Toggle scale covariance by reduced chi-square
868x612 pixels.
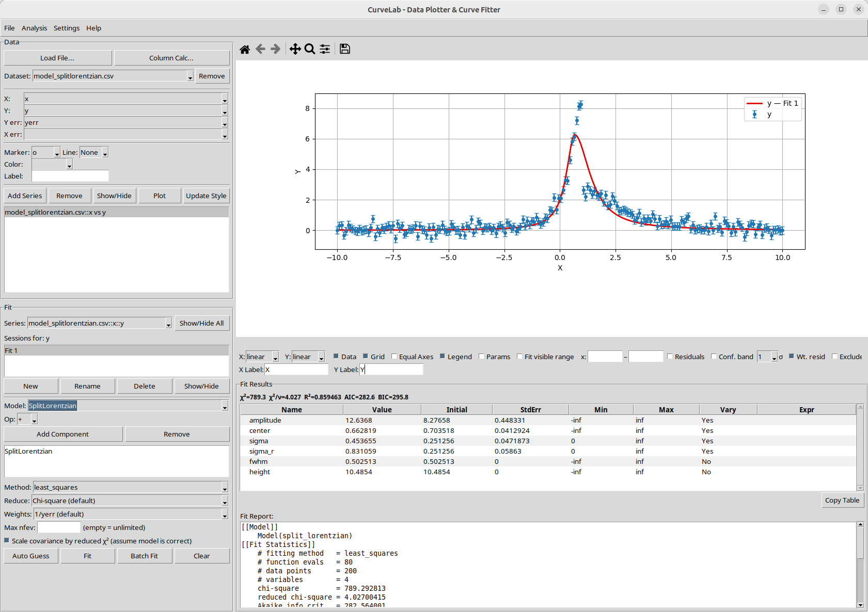pyautogui.click(x=7, y=541)
